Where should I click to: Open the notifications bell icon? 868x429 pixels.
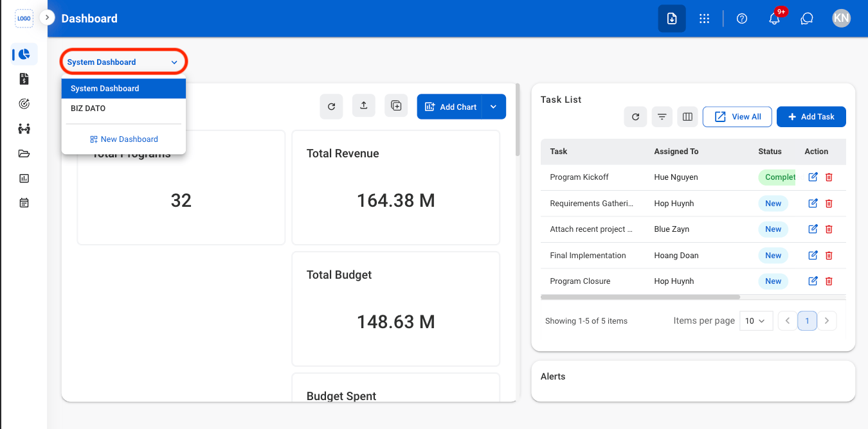click(x=774, y=19)
